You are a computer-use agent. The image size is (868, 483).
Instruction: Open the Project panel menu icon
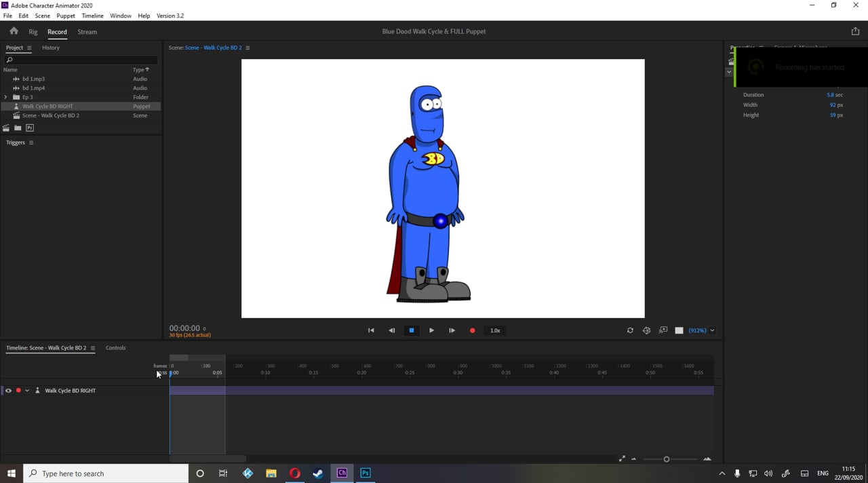[29, 48]
